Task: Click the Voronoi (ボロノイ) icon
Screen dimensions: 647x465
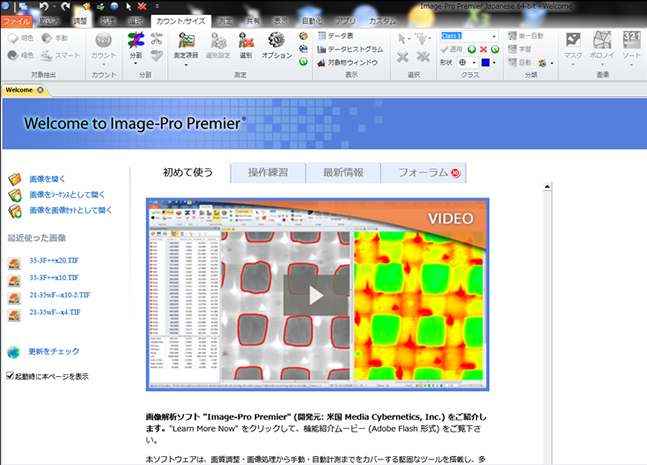Action: [x=602, y=40]
